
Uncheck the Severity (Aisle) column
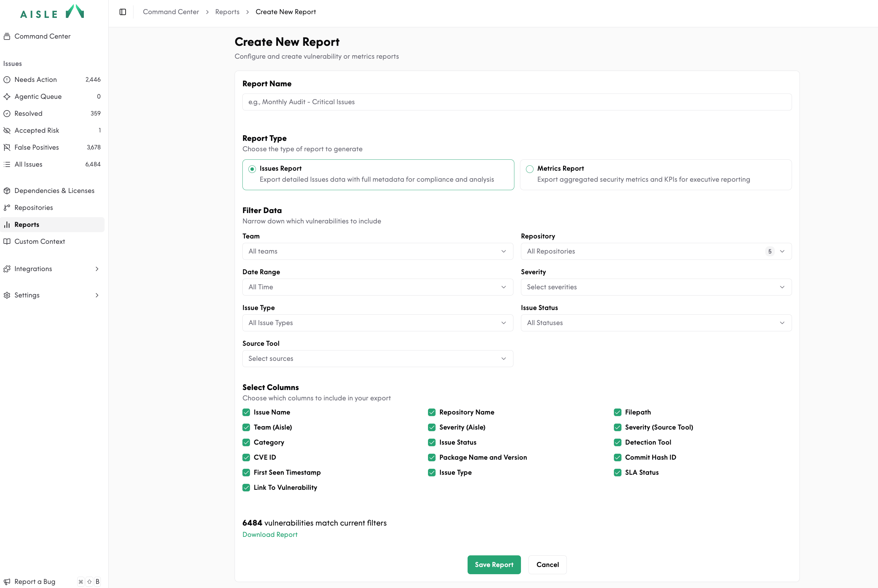[x=431, y=427]
